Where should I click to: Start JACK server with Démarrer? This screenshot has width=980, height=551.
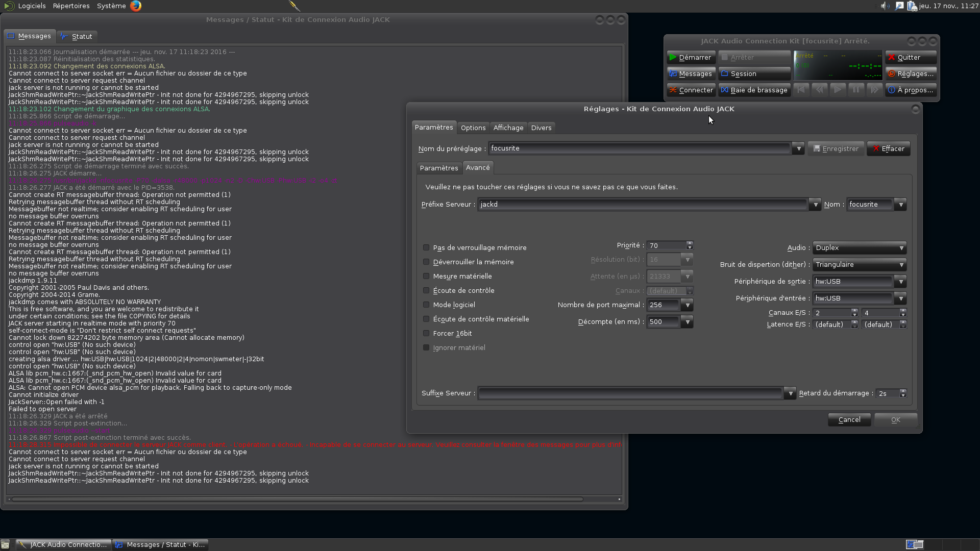[x=691, y=57]
